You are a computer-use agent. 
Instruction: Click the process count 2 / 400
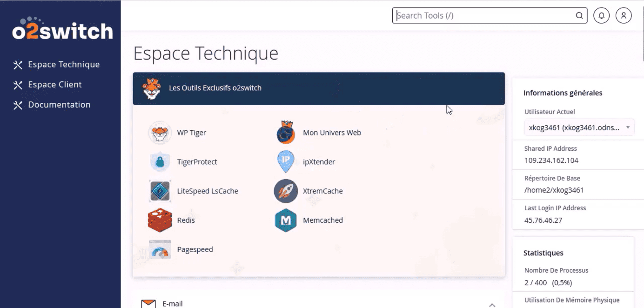[x=536, y=283]
